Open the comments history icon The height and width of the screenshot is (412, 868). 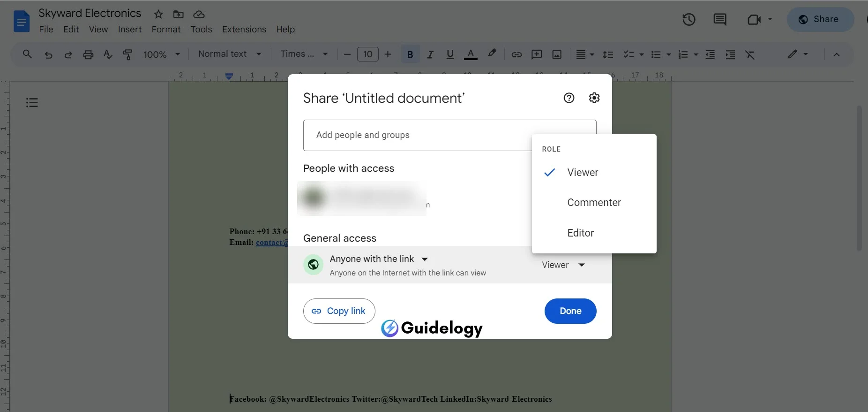point(719,19)
